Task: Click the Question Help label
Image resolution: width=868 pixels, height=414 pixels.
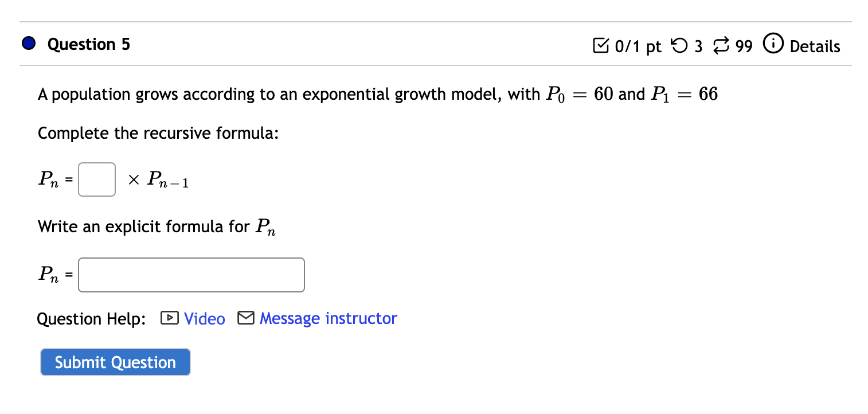Action: 91,319
